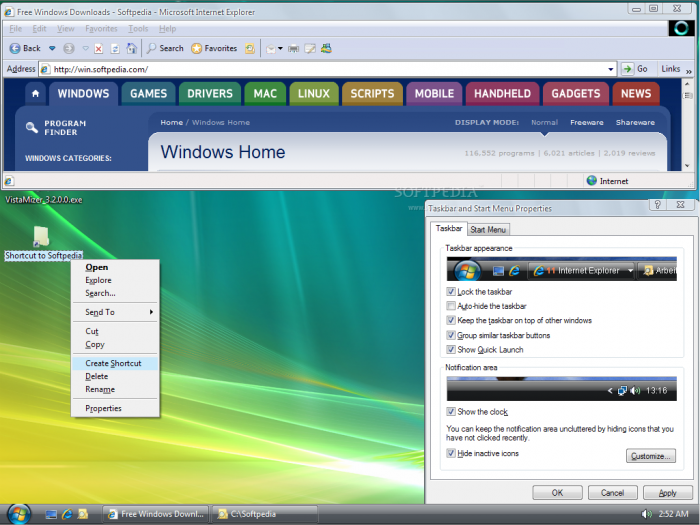
Task: Print the page with printer icon
Action: (293, 48)
